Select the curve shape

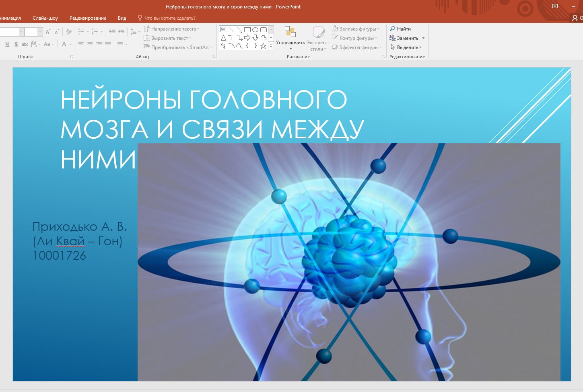click(239, 46)
